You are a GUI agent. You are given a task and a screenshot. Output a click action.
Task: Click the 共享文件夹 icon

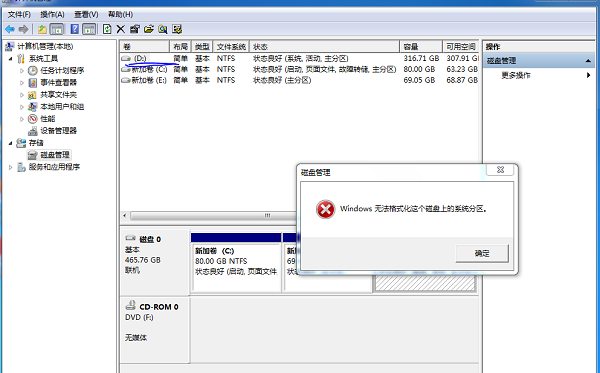(x=33, y=95)
